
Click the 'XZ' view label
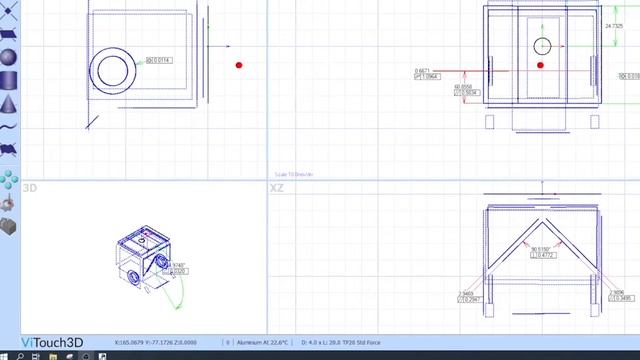[277, 188]
